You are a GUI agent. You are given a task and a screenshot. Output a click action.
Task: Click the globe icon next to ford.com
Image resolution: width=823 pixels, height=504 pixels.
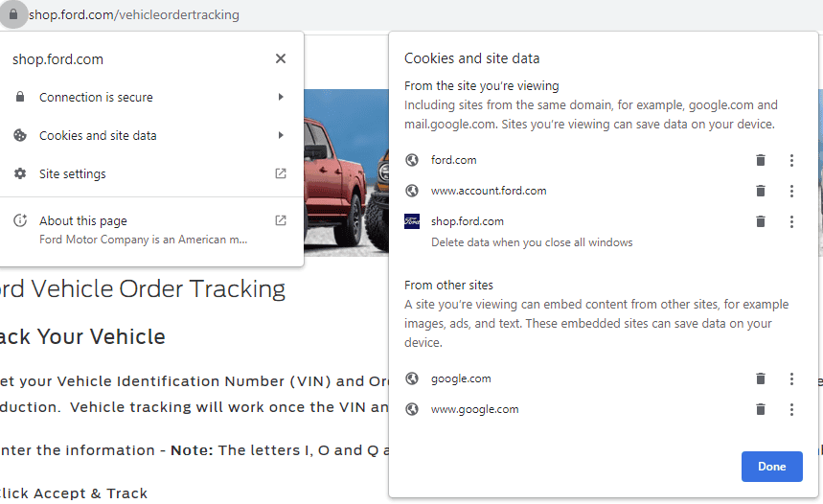click(x=412, y=160)
